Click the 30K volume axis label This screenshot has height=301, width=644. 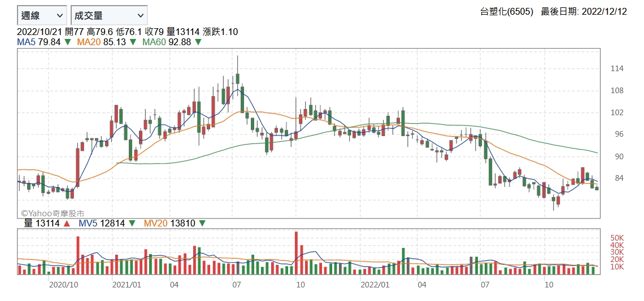[617, 252]
